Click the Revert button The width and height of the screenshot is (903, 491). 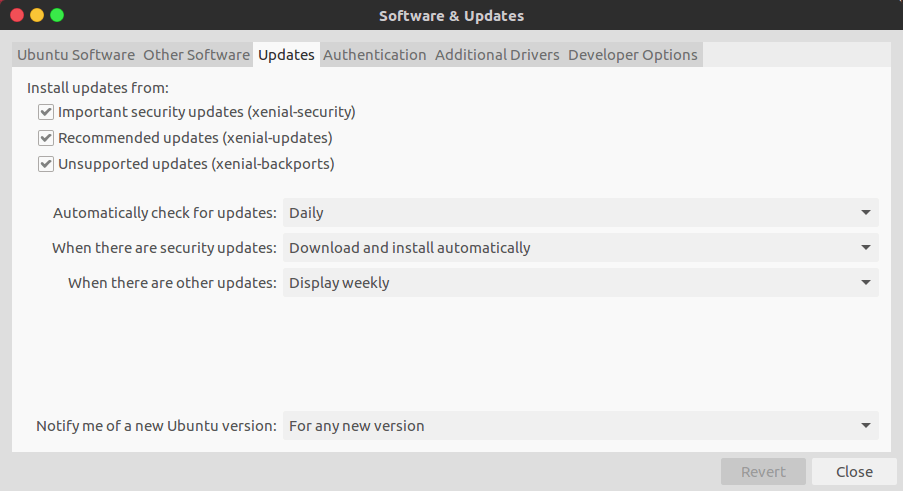point(763,472)
